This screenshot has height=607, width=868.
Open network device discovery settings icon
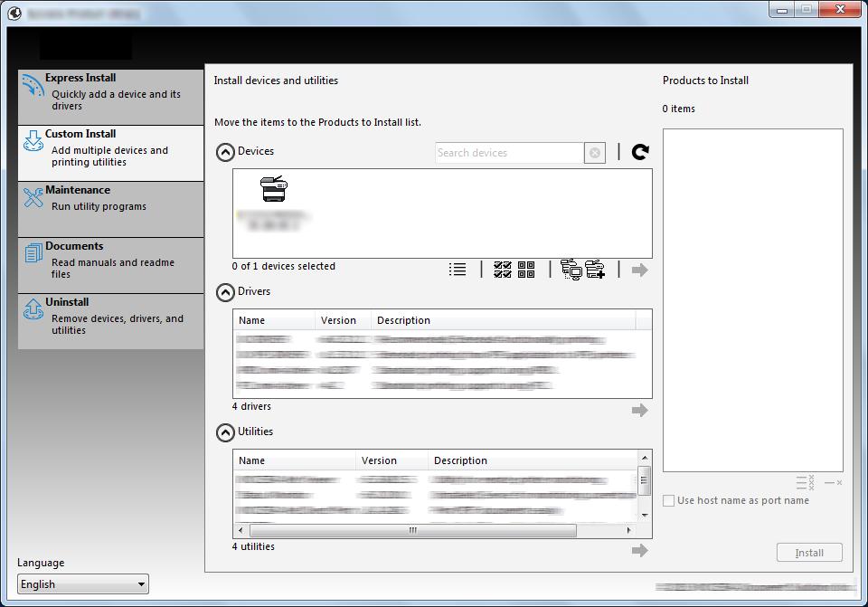[x=571, y=270]
